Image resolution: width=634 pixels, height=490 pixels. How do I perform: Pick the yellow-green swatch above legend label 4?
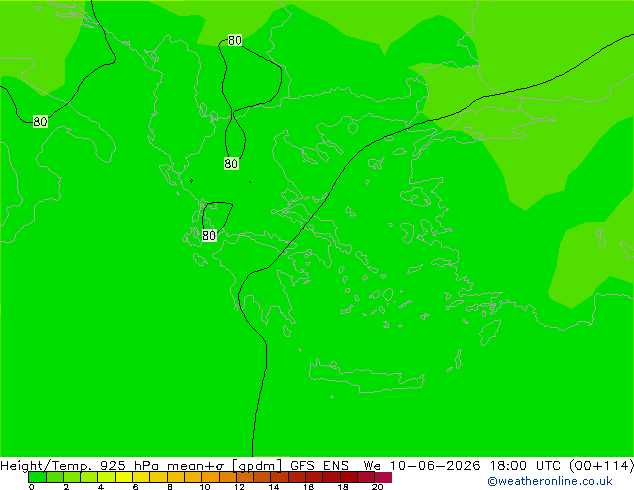click(x=106, y=477)
